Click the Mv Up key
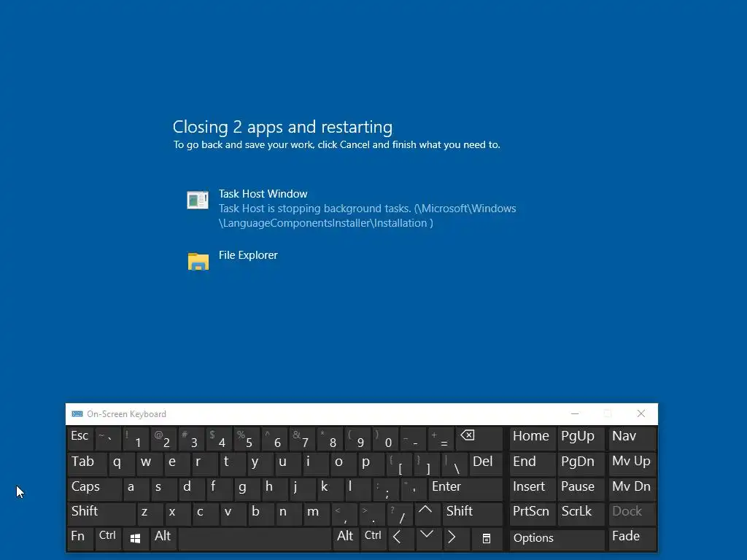This screenshot has width=747, height=560. point(632,463)
